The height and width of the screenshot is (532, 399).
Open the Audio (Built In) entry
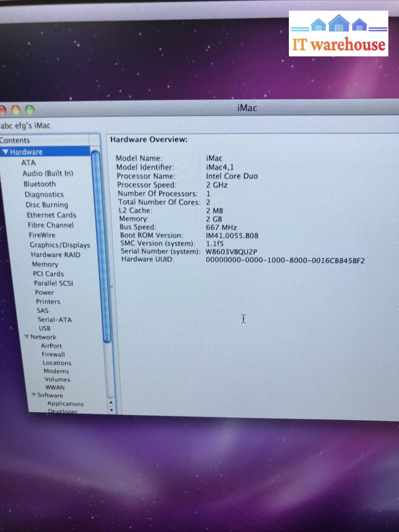(48, 173)
